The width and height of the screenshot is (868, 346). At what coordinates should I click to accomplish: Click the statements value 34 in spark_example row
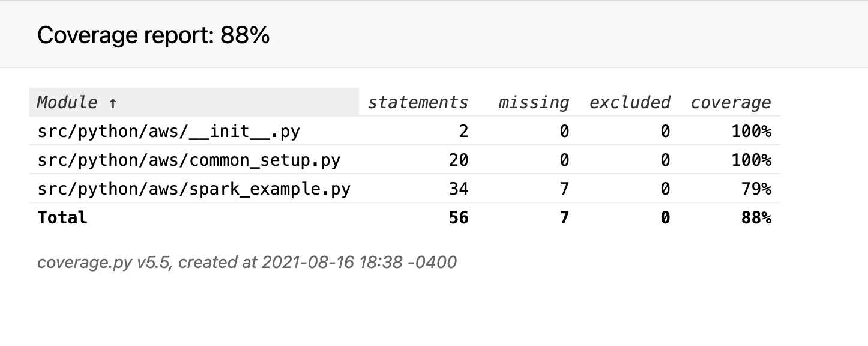click(459, 189)
